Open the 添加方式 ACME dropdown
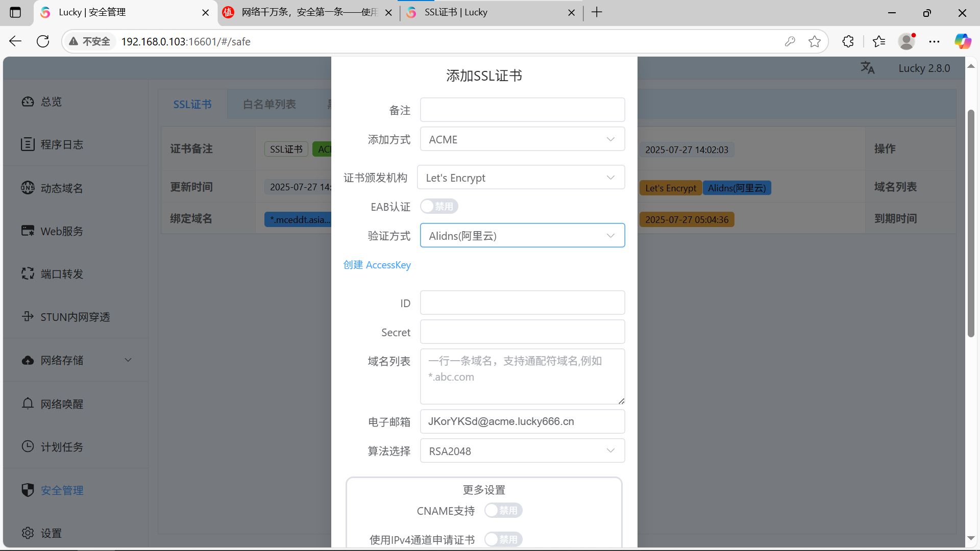980x551 pixels. click(522, 139)
